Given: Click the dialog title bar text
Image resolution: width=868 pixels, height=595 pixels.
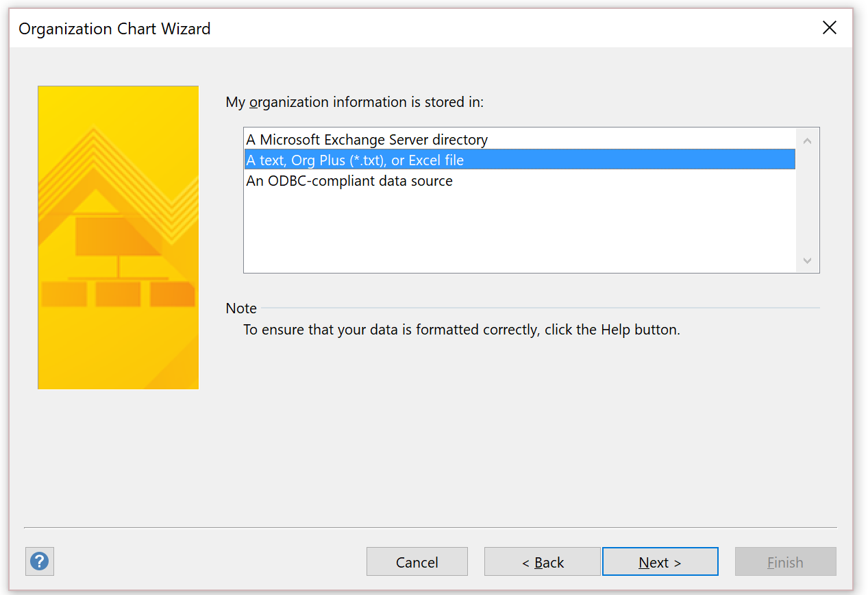Looking at the screenshot, I should coord(114,29).
